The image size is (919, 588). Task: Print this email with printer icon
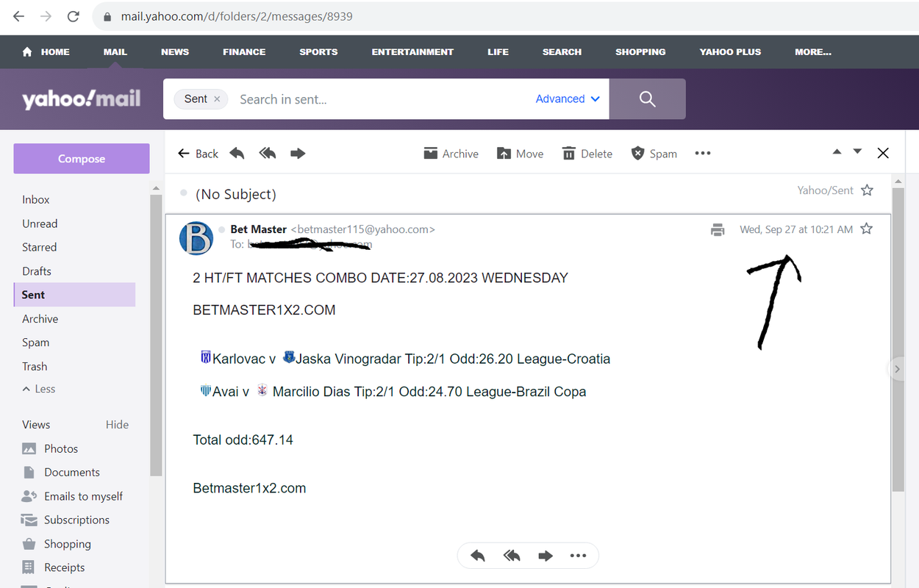tap(718, 230)
